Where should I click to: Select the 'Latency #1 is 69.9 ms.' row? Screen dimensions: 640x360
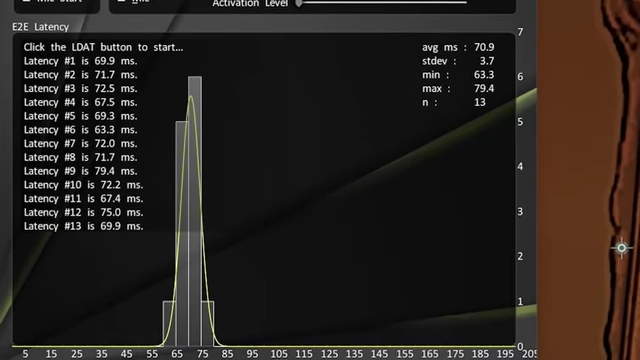(80, 61)
